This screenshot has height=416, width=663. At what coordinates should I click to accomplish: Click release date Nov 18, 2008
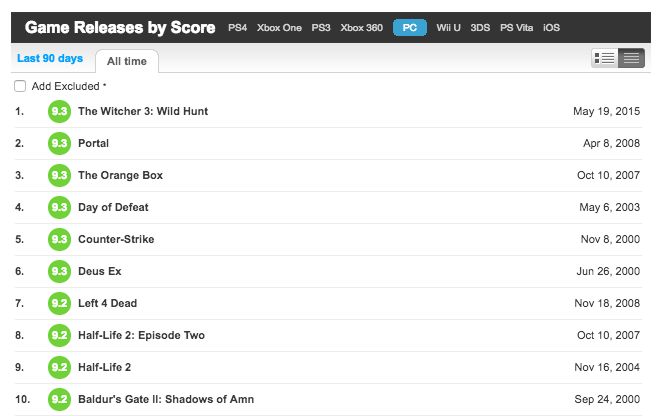607,303
